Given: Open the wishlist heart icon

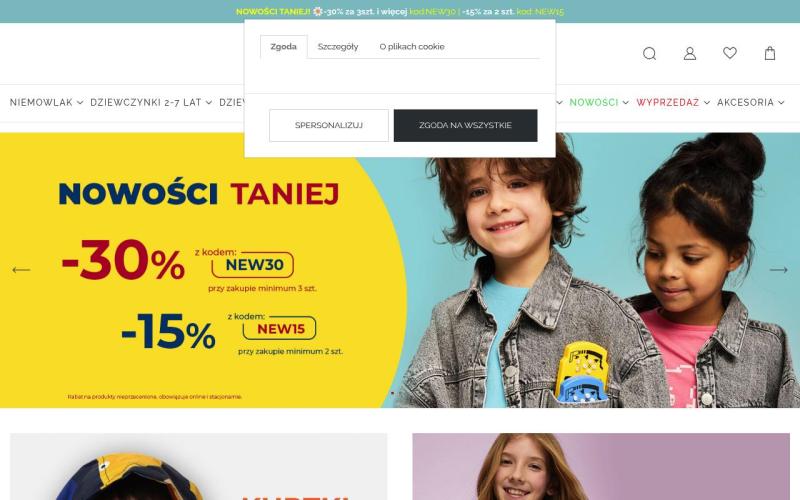Looking at the screenshot, I should tap(730, 53).
